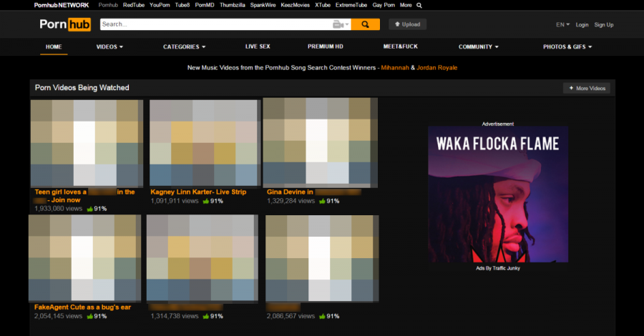Viewport: 644px width, 336px height.
Task: Click the 2,086,567 views text
Action: pyautogui.click(x=291, y=316)
